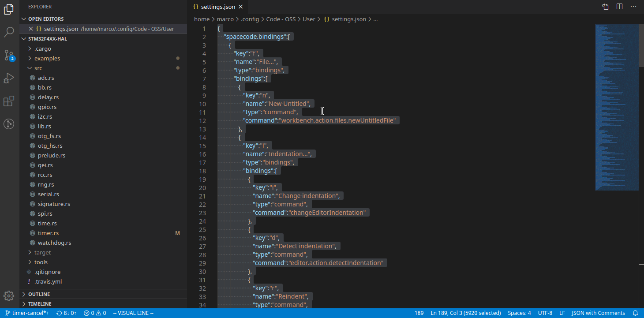Viewport: 644px width, 318px height.
Task: Open the editor actions More Actions menu
Action: [x=633, y=6]
